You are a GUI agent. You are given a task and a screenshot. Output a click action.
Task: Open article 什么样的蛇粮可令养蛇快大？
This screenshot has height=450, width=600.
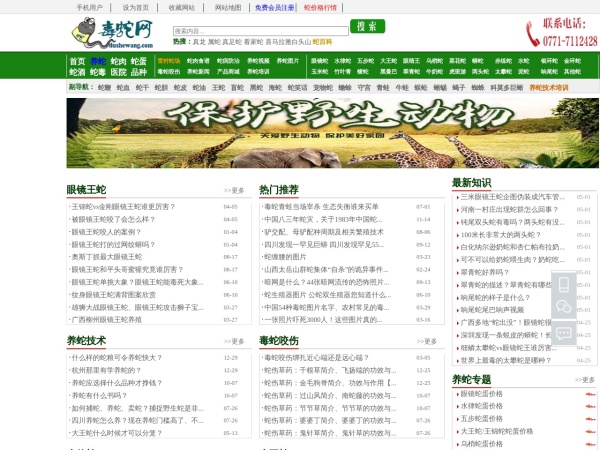[x=117, y=357]
